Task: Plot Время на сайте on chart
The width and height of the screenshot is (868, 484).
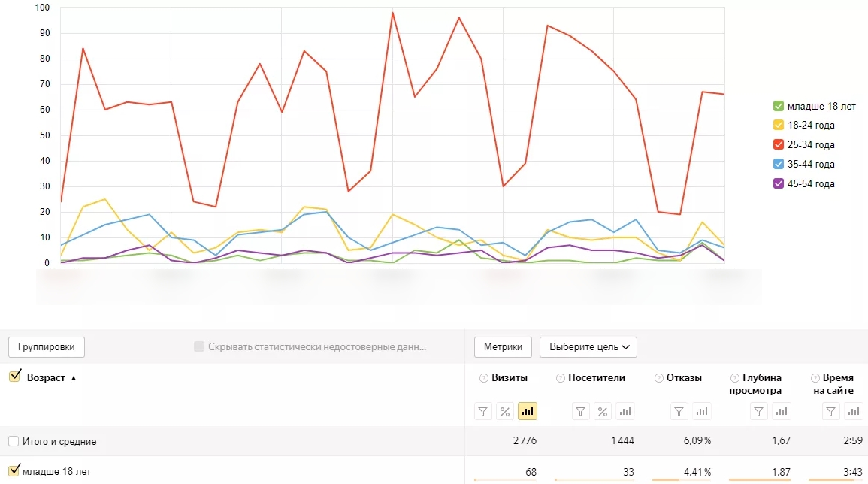Action: [x=853, y=411]
